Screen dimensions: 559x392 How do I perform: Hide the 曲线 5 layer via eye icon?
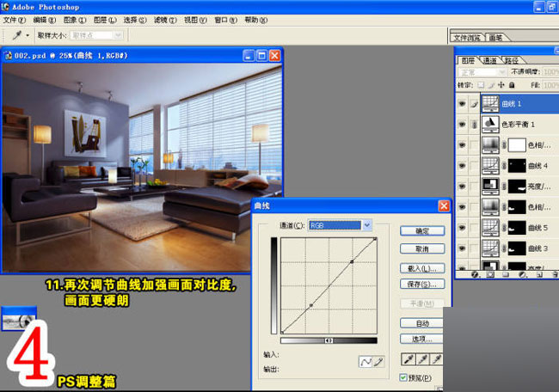(463, 228)
